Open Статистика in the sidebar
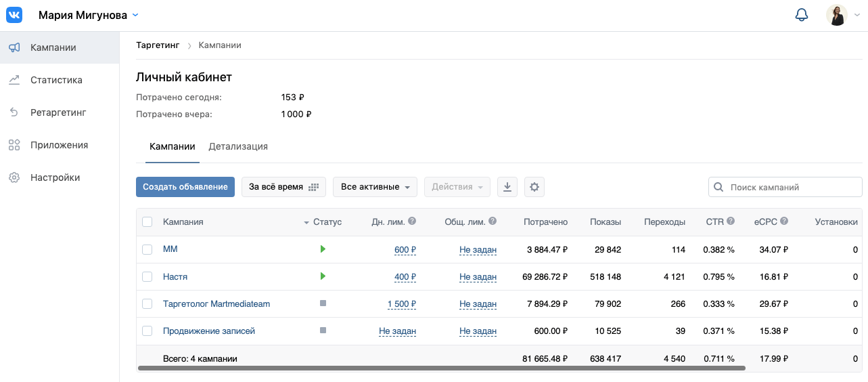 pos(56,80)
